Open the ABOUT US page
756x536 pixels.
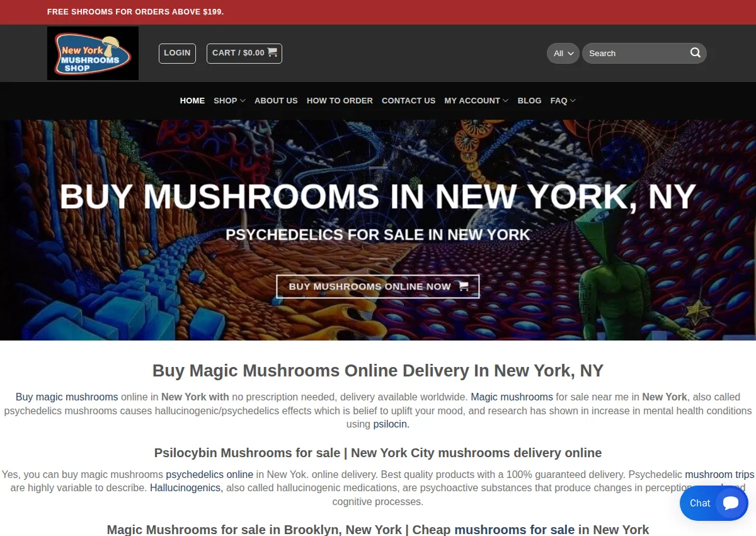pyautogui.click(x=276, y=100)
